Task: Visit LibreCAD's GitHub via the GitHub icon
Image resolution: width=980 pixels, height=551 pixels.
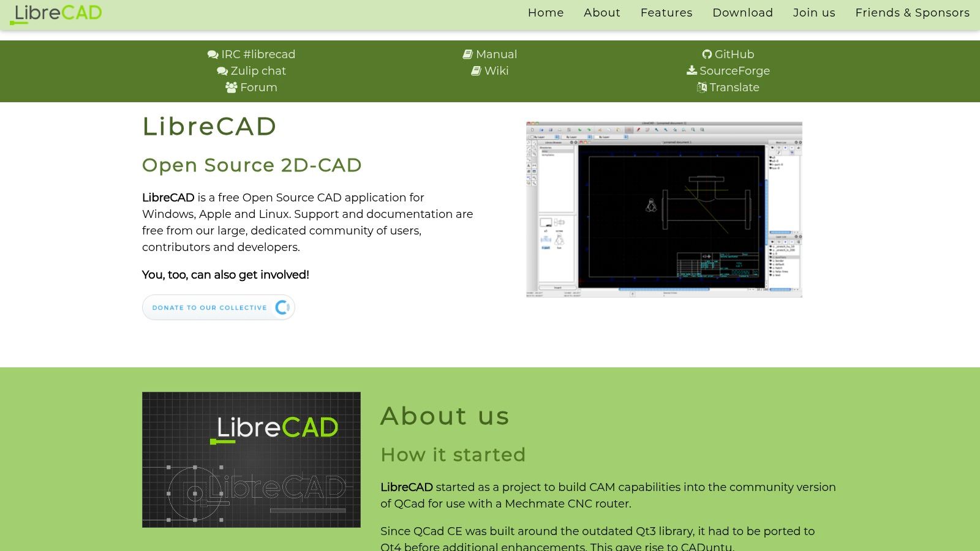Action: pos(707,54)
